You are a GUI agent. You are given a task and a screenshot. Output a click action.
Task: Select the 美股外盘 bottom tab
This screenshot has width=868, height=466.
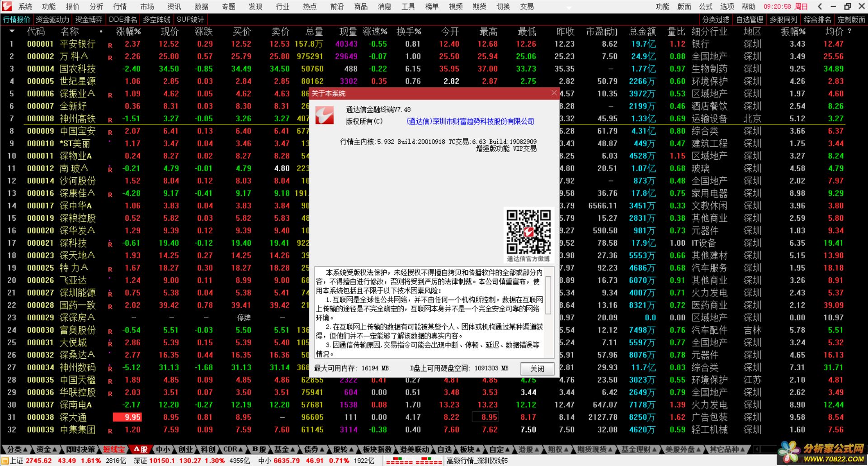(x=683, y=449)
